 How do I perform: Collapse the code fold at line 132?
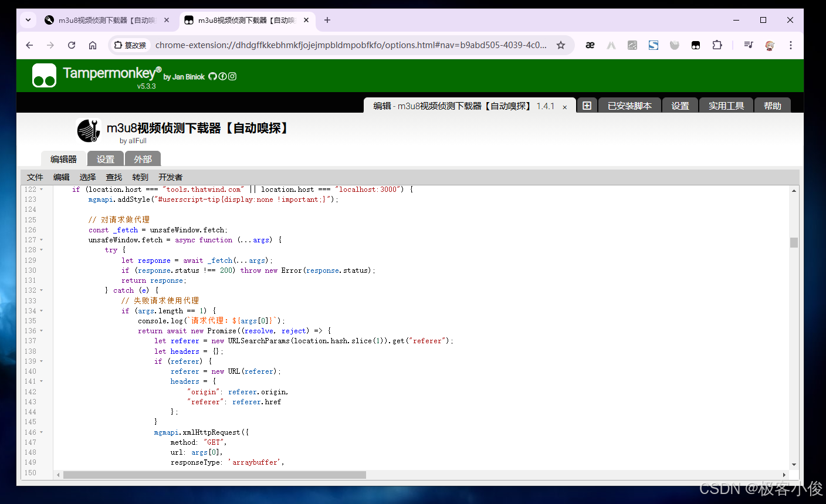click(x=42, y=290)
